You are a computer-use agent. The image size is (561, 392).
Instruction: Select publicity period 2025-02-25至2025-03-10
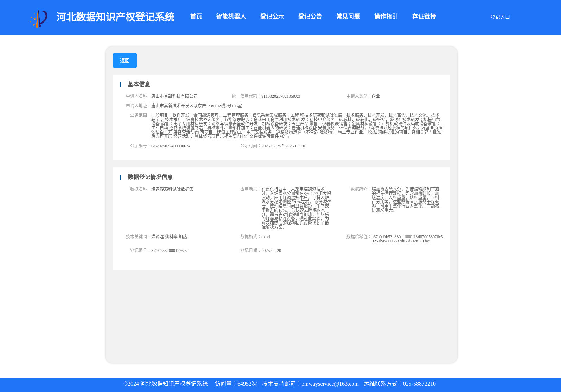283,146
